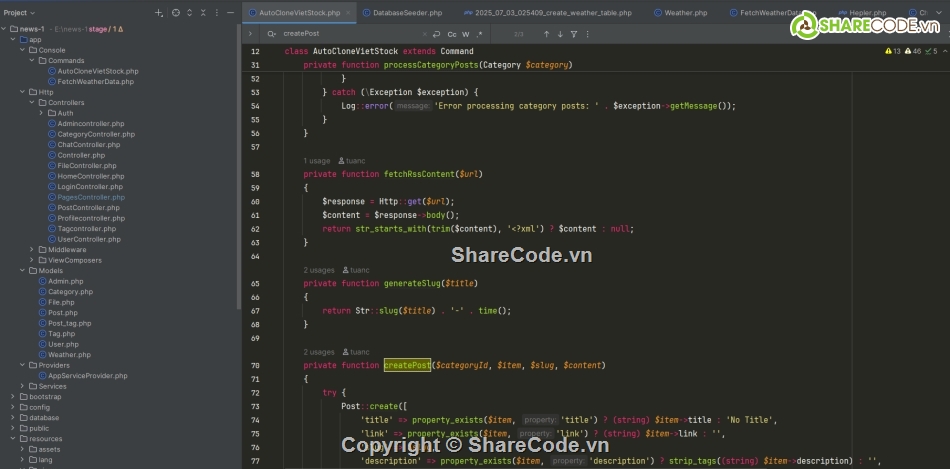Screen dimensions: 950x469
Task: Click '2 usages' hint above generateSlug
Action: click(x=319, y=270)
